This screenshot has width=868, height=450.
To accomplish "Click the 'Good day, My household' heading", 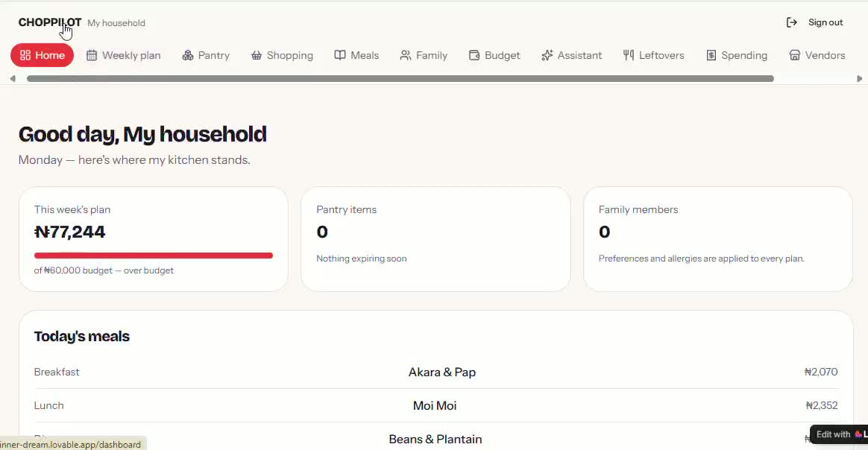I will click(x=142, y=134).
